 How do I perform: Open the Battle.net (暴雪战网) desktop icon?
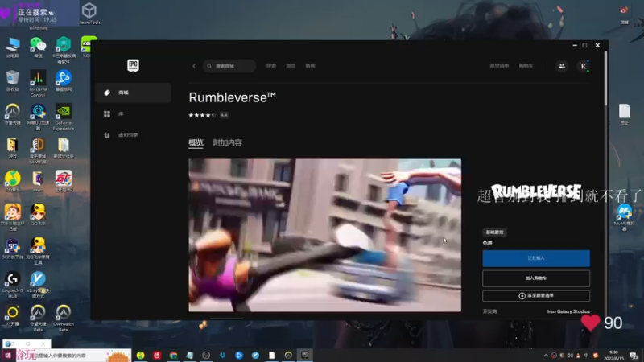[x=64, y=81]
